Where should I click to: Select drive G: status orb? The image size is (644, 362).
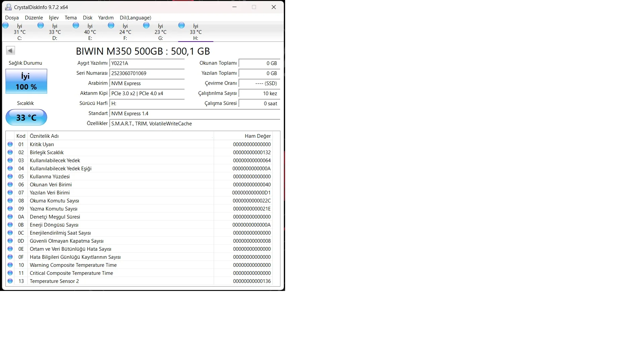click(146, 25)
